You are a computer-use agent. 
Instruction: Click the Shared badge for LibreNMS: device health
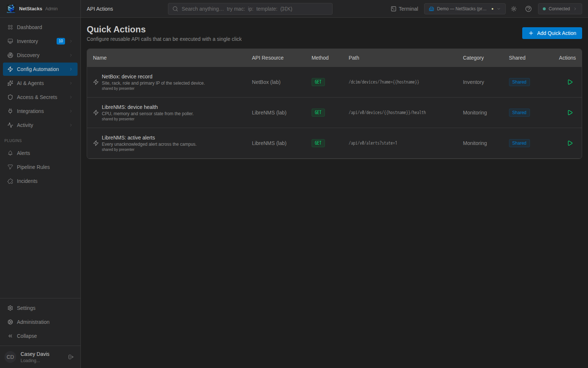(x=519, y=113)
